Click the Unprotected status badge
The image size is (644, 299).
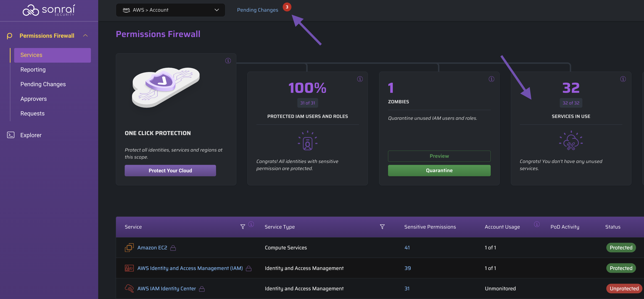[624, 288]
